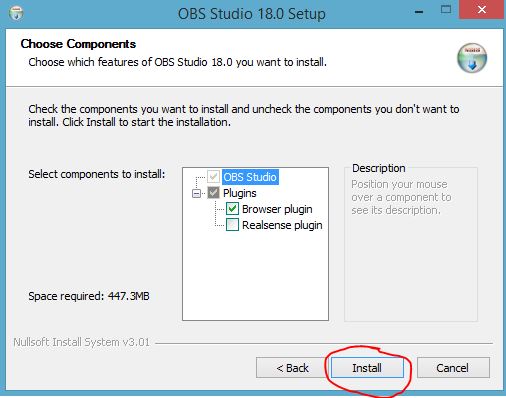Select the Realsense plugin label

282,225
